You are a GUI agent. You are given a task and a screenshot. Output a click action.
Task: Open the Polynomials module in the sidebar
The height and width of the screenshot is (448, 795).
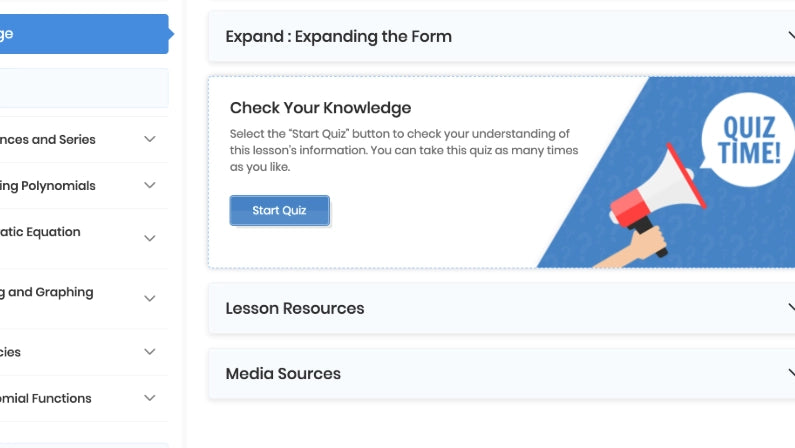48,186
